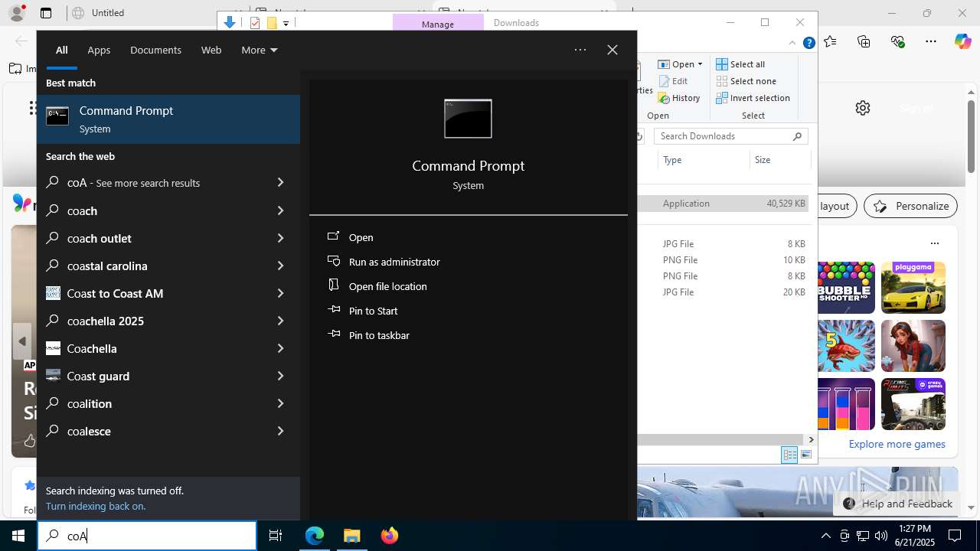Expand the 'Coast to Coast AM' arrow
Screen dimensions: 980x551
280,293
